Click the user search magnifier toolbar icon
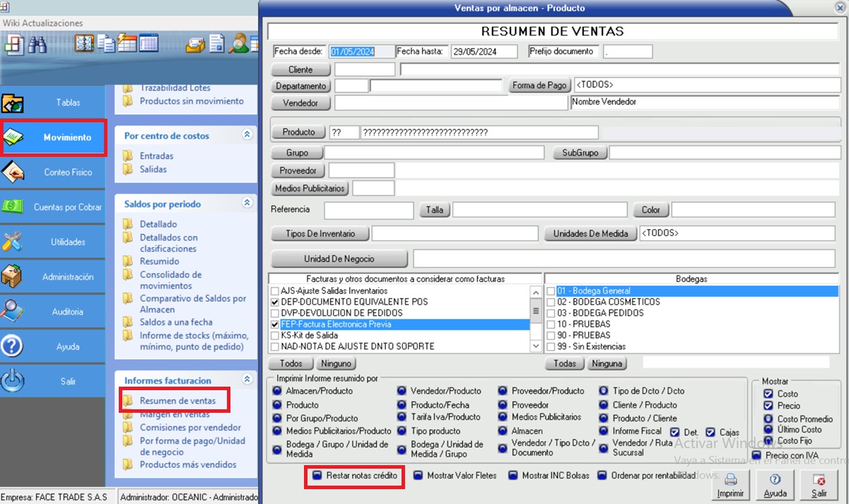 [240, 44]
